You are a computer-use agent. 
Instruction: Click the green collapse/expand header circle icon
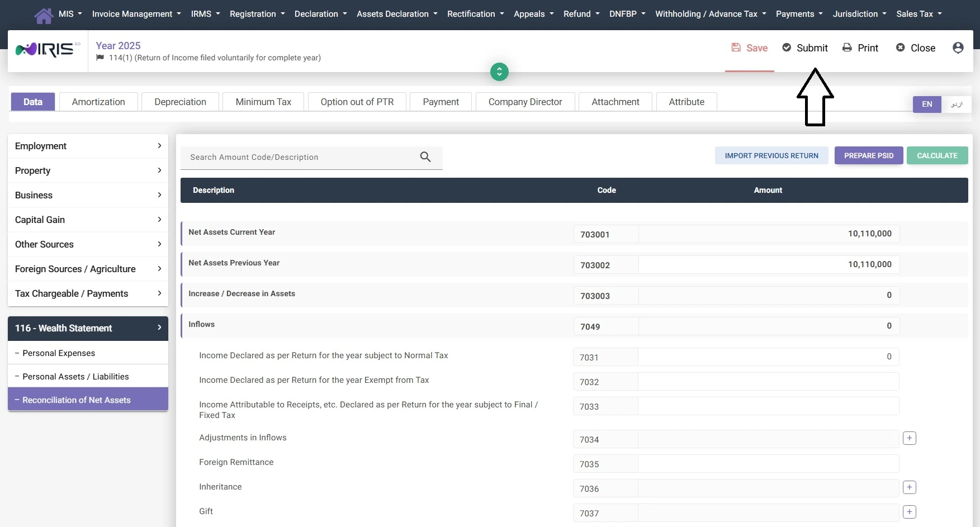pos(499,72)
